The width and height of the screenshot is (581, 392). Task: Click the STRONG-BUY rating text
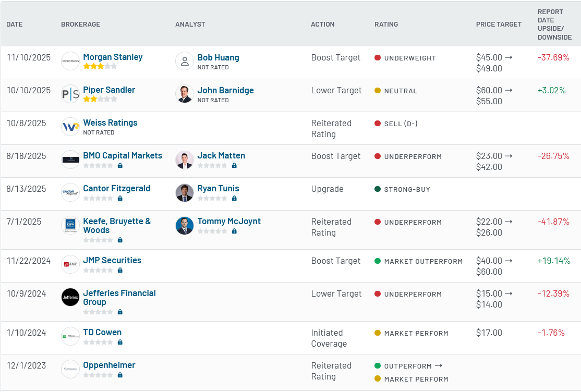[x=407, y=190]
